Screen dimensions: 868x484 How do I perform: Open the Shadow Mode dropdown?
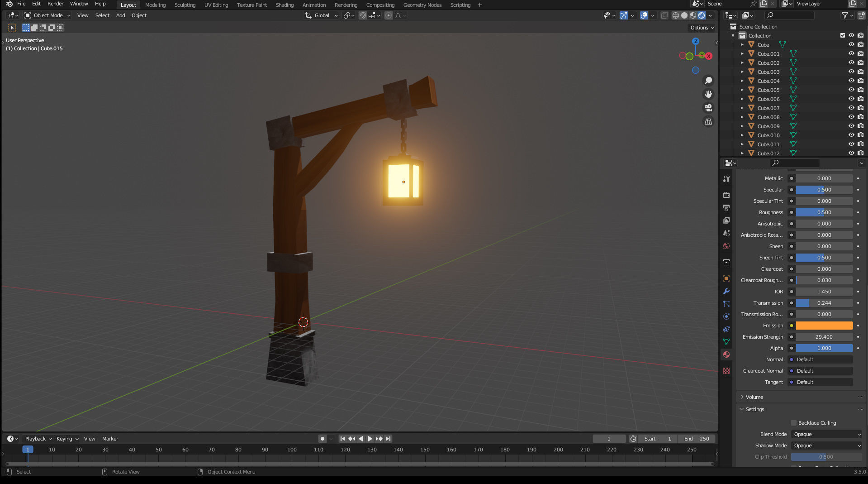[826, 446]
